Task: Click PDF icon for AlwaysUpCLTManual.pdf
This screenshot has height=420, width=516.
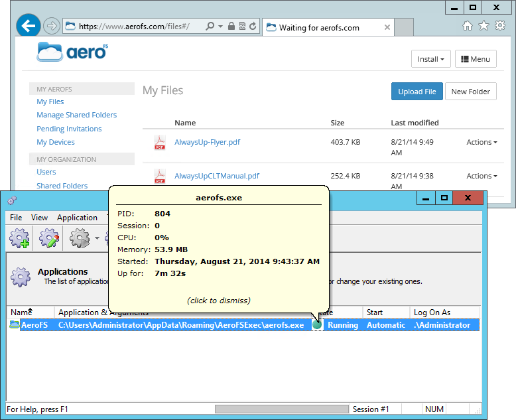Action: pos(160,176)
